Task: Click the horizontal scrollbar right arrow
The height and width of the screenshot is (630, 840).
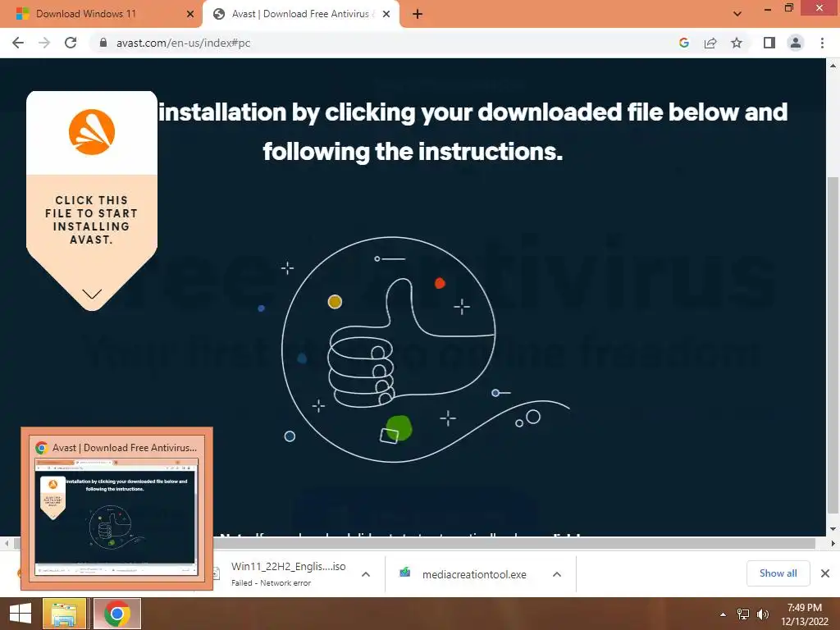Action: click(x=833, y=543)
